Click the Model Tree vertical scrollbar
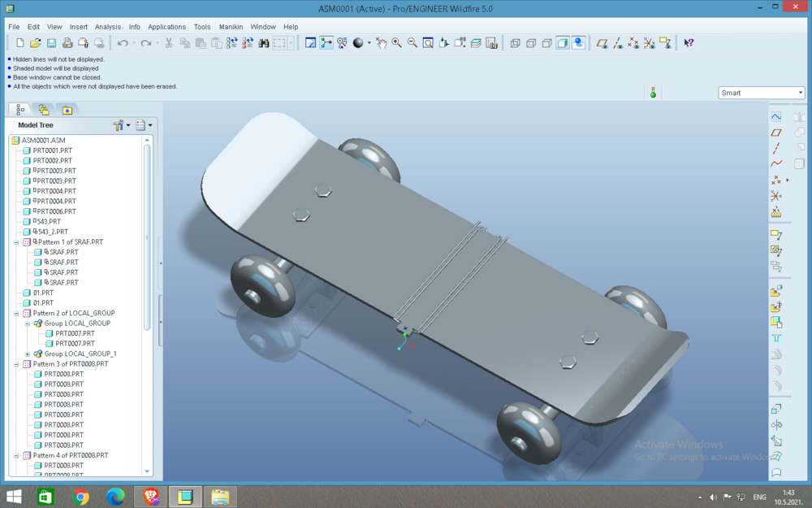 pos(147,237)
